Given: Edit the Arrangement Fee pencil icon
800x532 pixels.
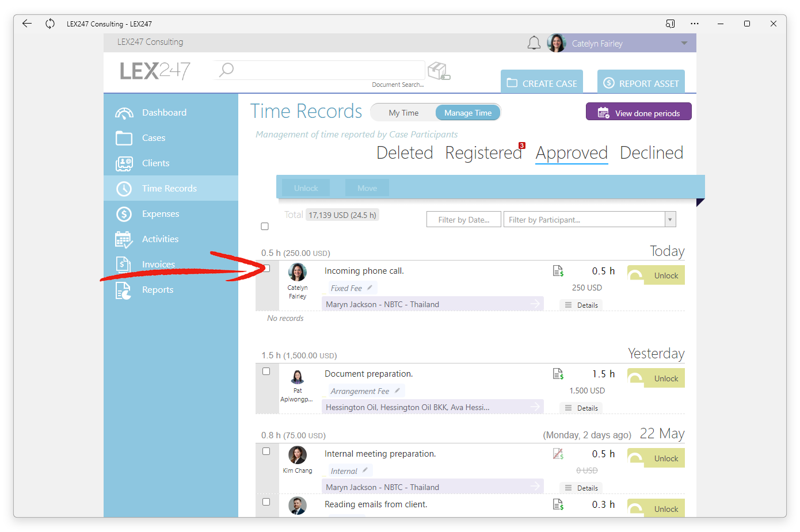Looking at the screenshot, I should click(397, 391).
